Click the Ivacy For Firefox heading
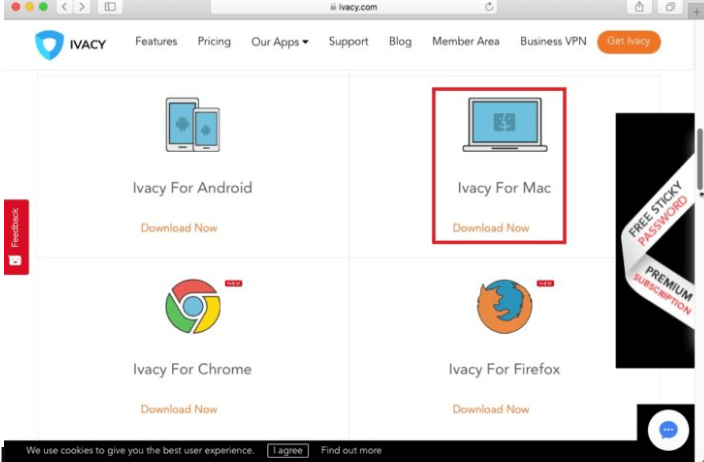This screenshot has height=462, width=704. tap(504, 369)
